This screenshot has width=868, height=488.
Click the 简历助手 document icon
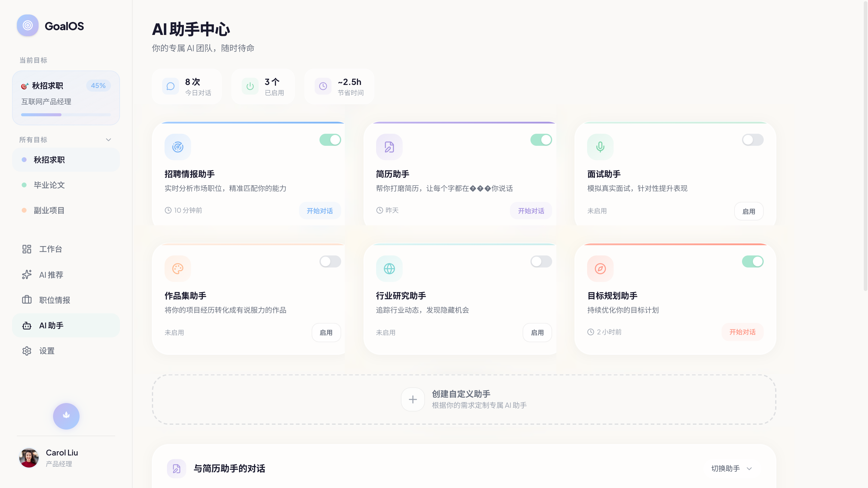point(389,147)
